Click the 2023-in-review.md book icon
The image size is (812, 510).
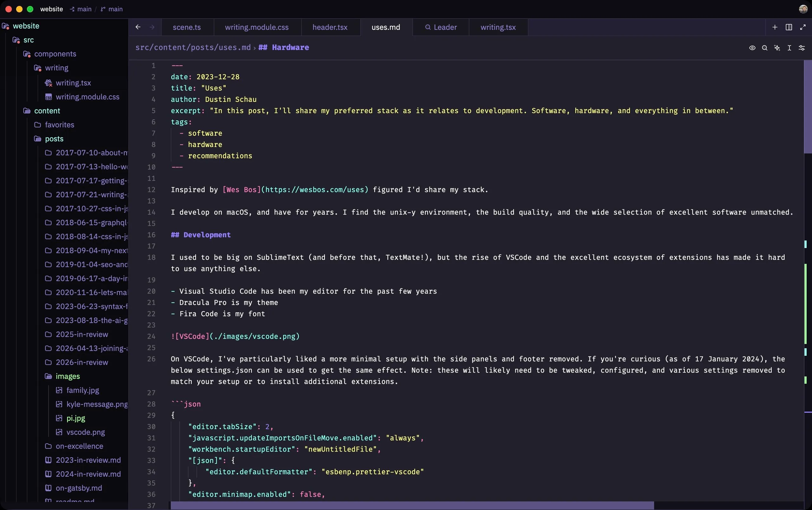pos(49,460)
